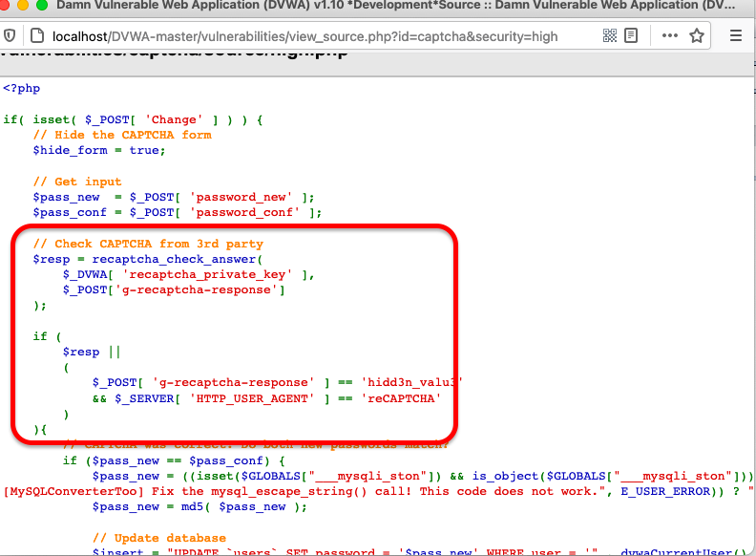
Task: Open the page info document icon
Action: pos(37,35)
